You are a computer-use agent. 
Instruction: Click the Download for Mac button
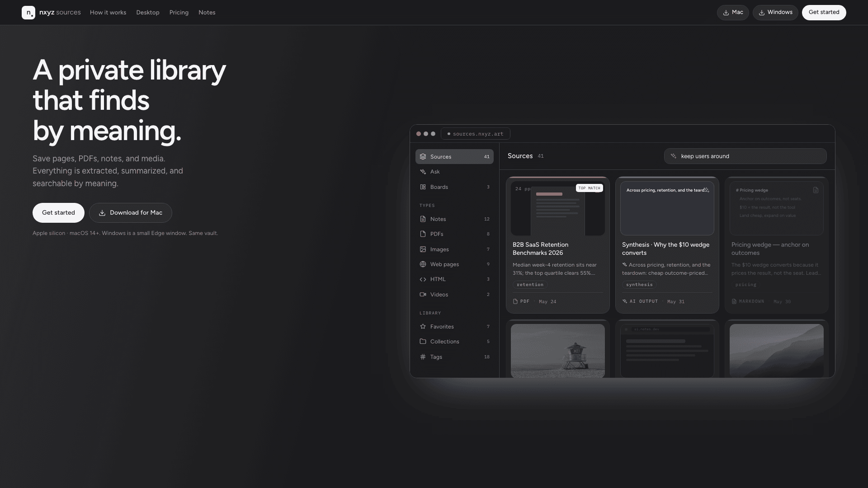click(x=131, y=213)
